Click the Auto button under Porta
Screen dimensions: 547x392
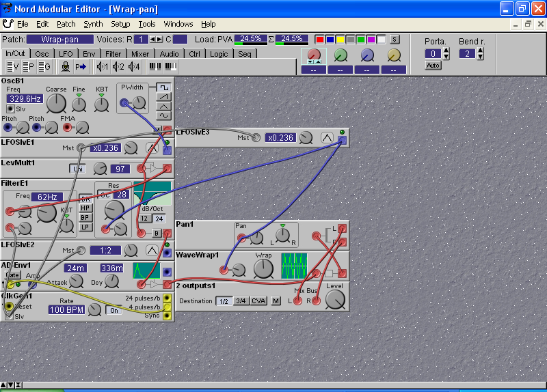[x=433, y=65]
